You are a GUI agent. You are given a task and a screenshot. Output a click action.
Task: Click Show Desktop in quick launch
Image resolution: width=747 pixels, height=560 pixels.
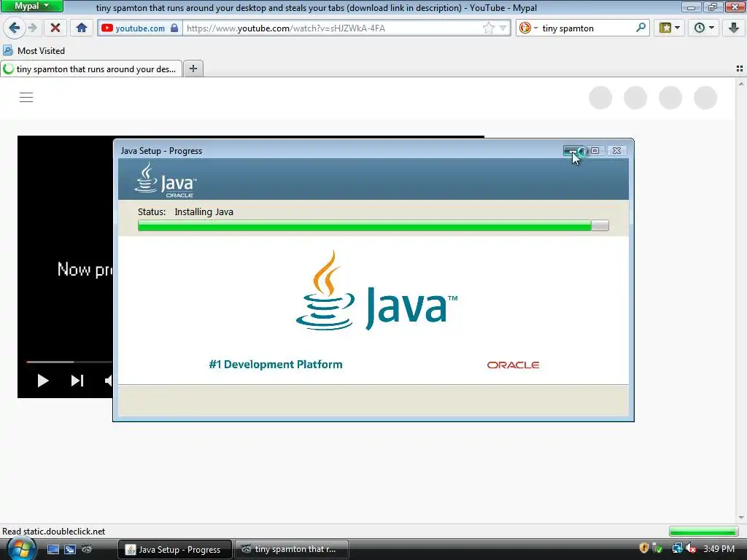[53, 549]
